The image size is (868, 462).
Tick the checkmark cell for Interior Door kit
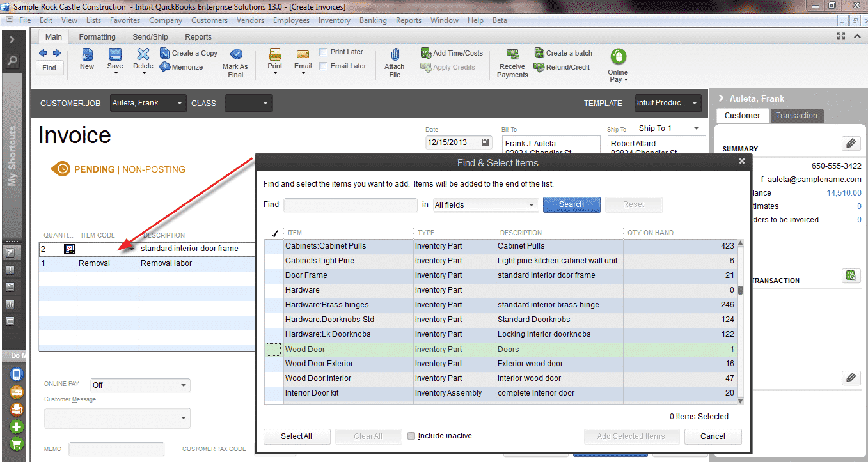(x=274, y=393)
